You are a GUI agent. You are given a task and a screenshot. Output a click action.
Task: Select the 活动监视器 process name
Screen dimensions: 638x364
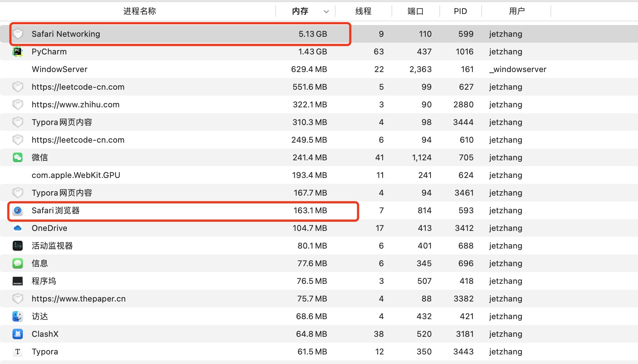coord(52,246)
